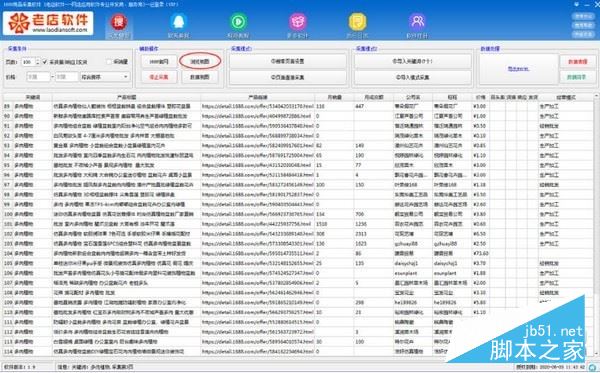The width and height of the screenshot is (600, 373).
Task: Toggle the checked checkbox beside the page count
Action: [x=45, y=62]
